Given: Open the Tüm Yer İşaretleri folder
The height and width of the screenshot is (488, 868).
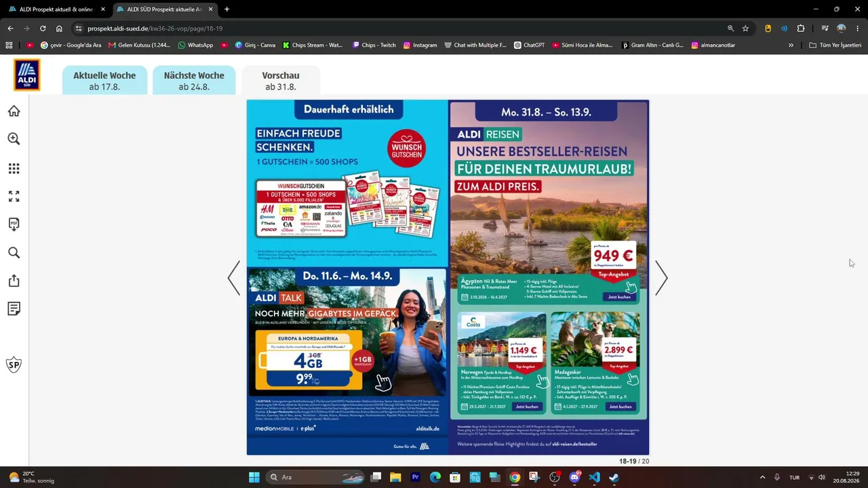Looking at the screenshot, I should click(835, 45).
